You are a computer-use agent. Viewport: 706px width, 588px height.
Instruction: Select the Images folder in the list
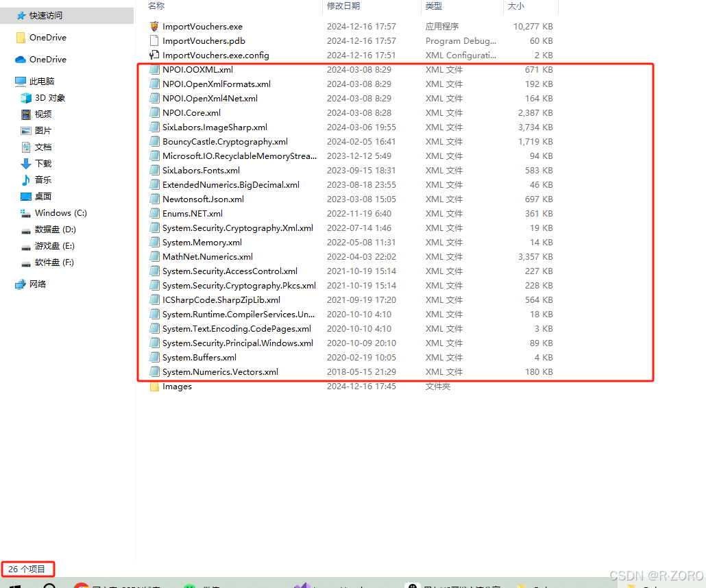click(176, 386)
